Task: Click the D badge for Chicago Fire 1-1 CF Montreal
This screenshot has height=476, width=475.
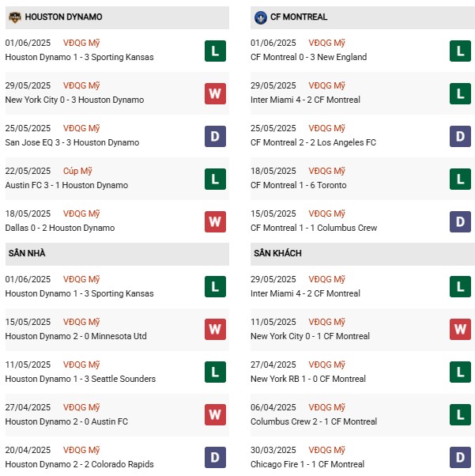Action: [460, 458]
